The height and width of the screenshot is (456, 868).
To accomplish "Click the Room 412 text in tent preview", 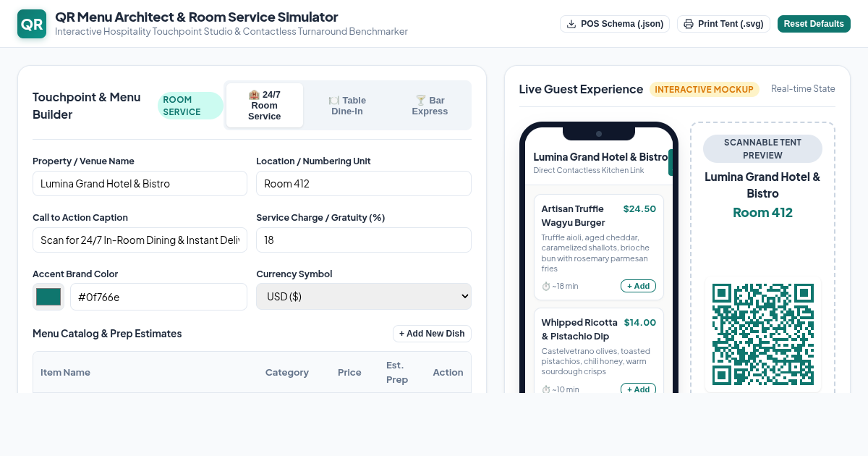I will tap(762, 212).
